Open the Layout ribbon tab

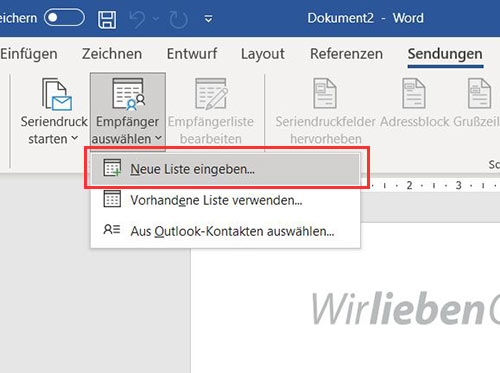point(263,54)
